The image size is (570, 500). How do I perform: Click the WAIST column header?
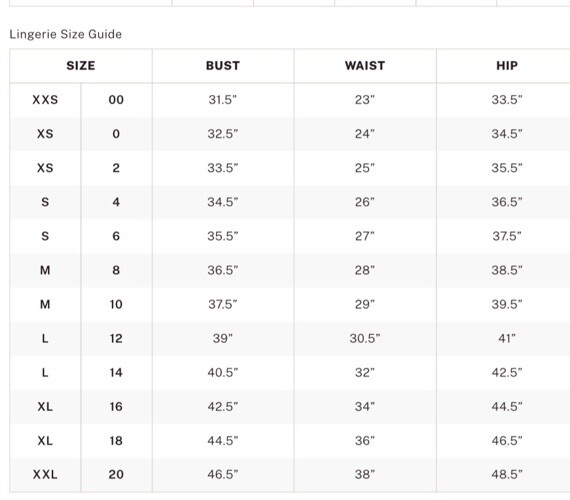coord(365,66)
